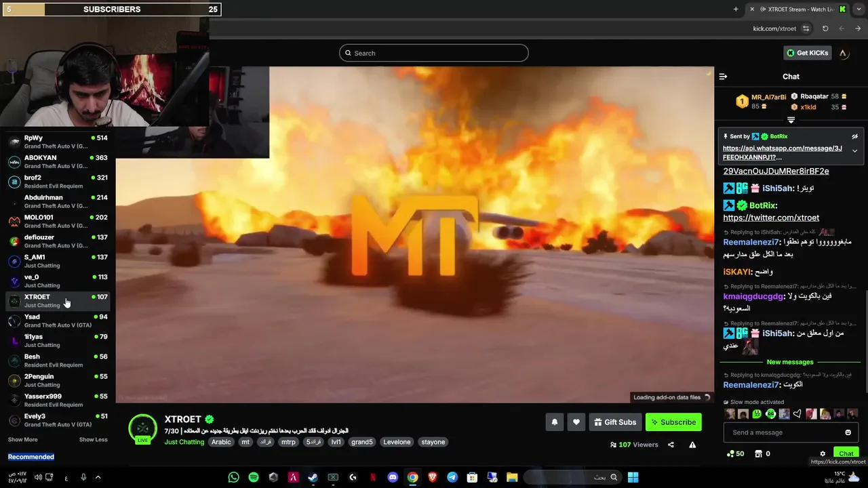Open File Explorer from taskbar
Viewport: 868px width, 488px height.
point(512,477)
